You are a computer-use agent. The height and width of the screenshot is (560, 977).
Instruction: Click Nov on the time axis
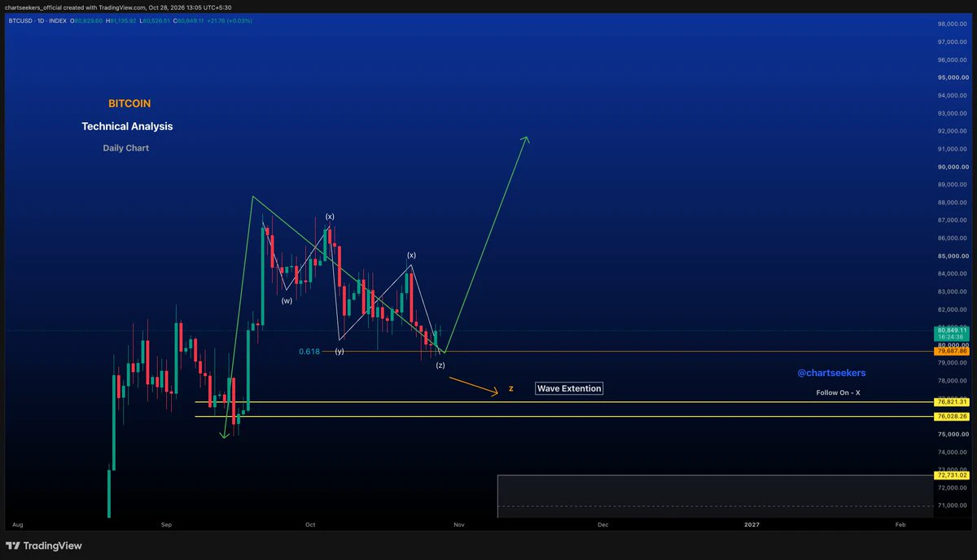pyautogui.click(x=458, y=525)
